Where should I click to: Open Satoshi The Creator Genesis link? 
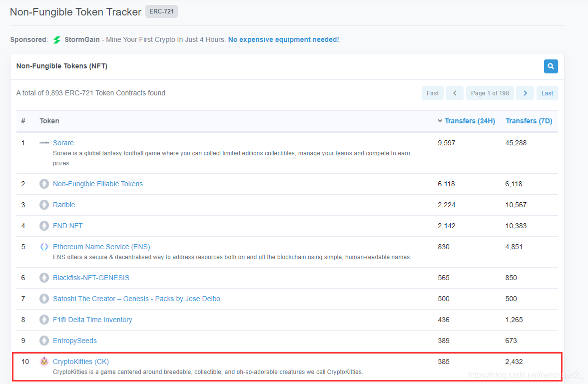pos(136,299)
